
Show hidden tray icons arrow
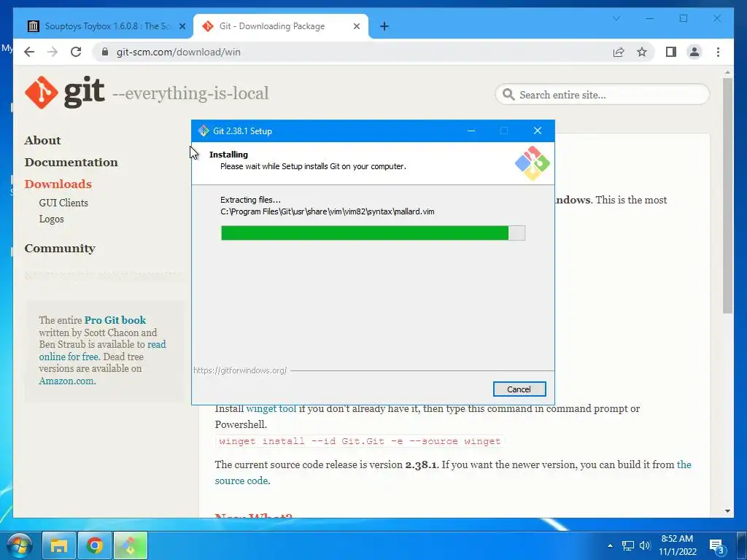click(x=611, y=545)
